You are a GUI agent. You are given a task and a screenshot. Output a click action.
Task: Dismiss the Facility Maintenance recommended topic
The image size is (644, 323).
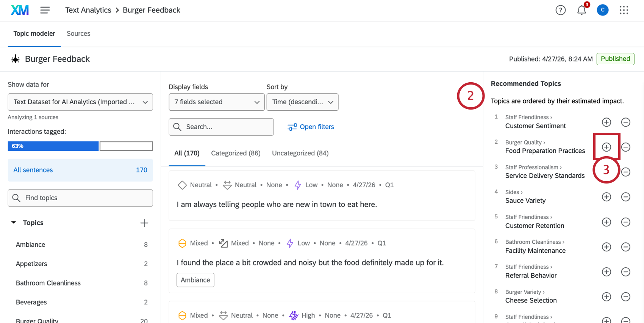coord(626,247)
